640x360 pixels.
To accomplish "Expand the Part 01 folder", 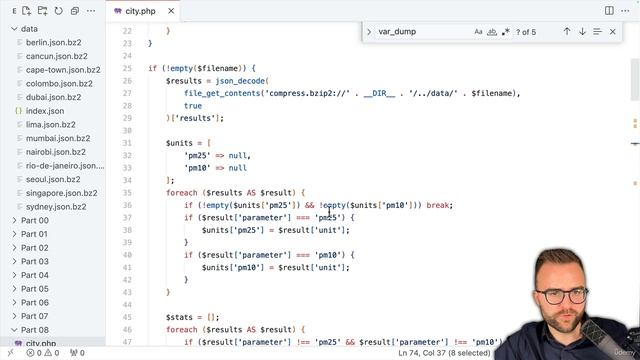I will (x=14, y=234).
